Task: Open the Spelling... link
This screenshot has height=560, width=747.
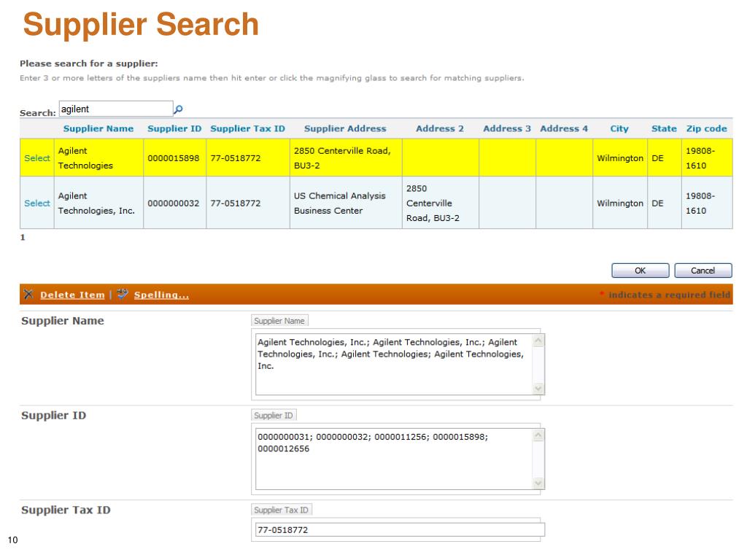Action: [161, 295]
